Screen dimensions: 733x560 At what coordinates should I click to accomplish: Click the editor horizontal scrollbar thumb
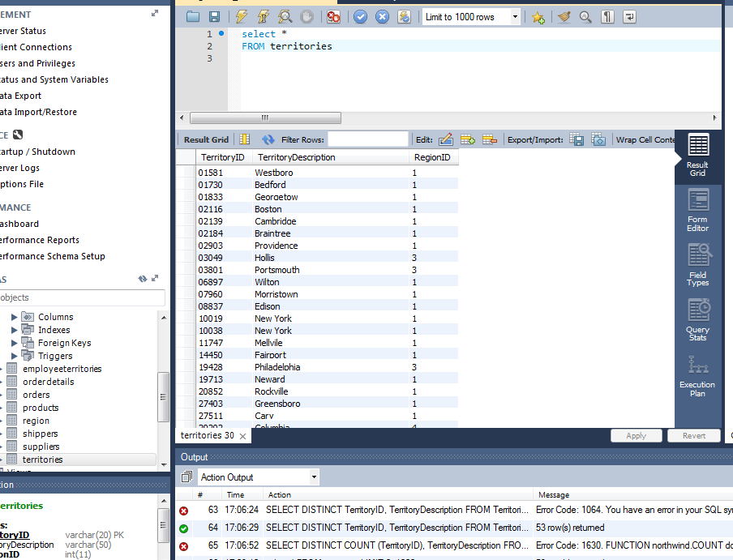click(x=265, y=118)
